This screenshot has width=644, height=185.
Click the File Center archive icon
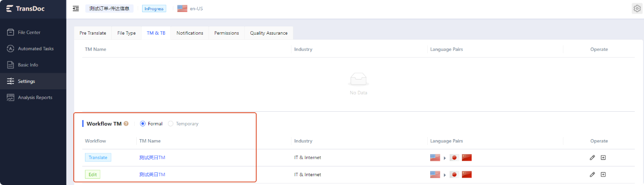tap(10, 32)
